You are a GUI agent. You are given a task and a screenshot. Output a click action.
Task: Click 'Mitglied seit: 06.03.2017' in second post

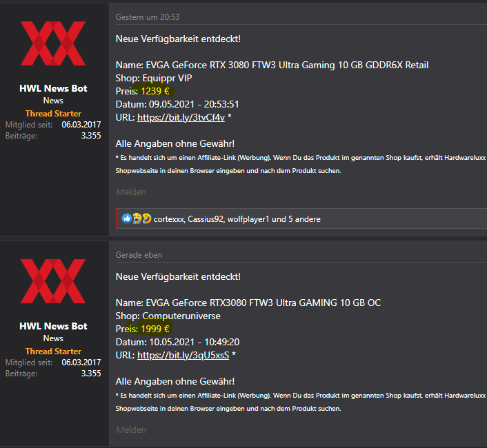[53, 363]
